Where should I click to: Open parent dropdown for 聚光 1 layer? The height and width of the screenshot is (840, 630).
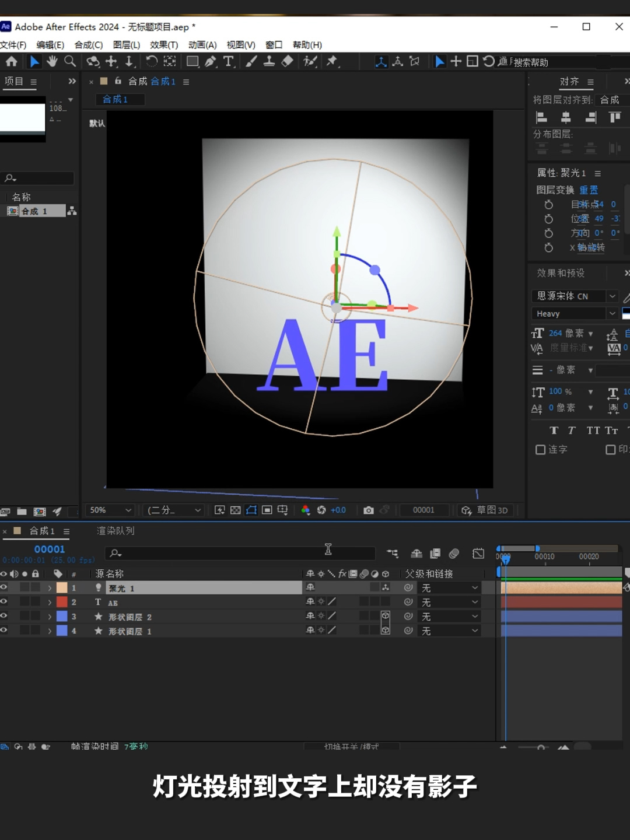coord(449,588)
